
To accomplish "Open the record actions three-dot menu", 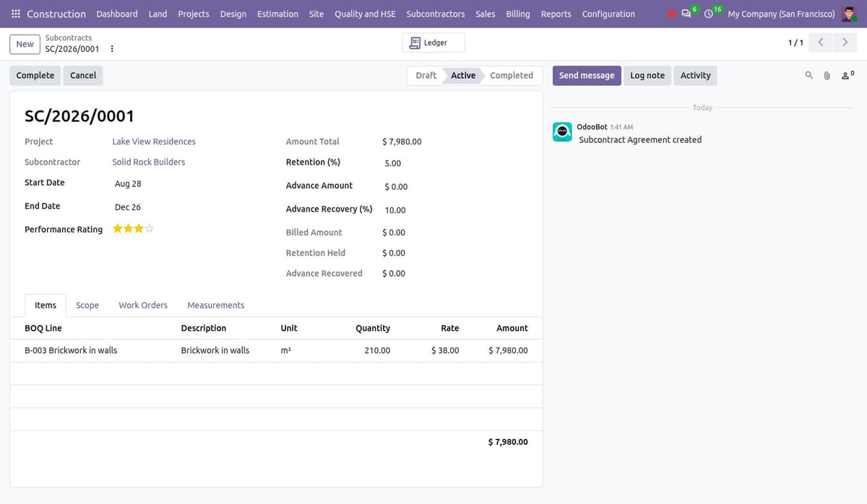I will pos(111,49).
